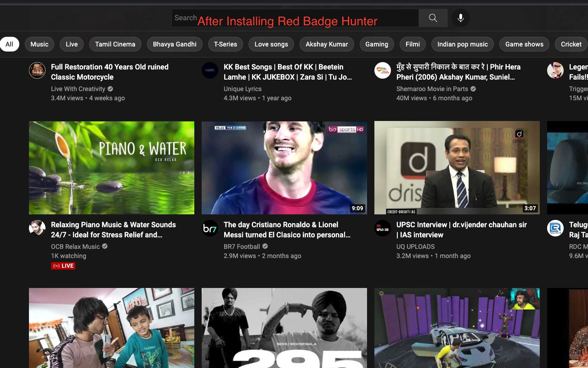
Task: Select the Music filter chip
Action: tap(40, 44)
